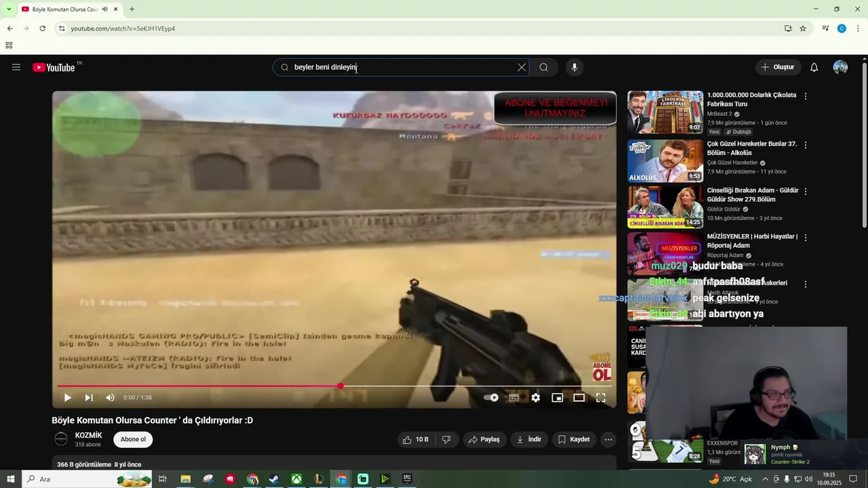The width and height of the screenshot is (868, 488).
Task: Open player settings gear
Action: tap(536, 398)
